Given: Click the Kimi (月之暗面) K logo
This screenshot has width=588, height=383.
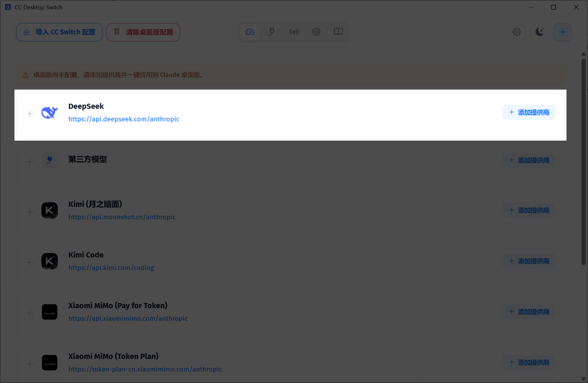Looking at the screenshot, I should [x=49, y=210].
